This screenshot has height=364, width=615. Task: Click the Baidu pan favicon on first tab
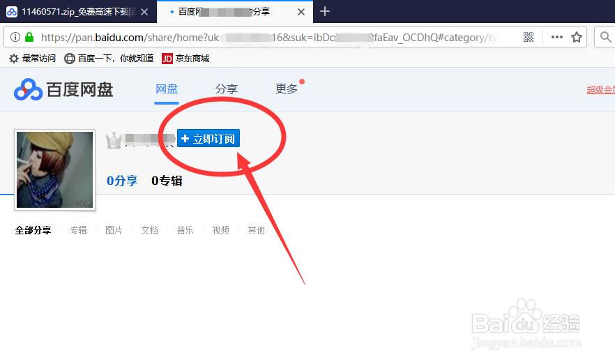point(12,12)
